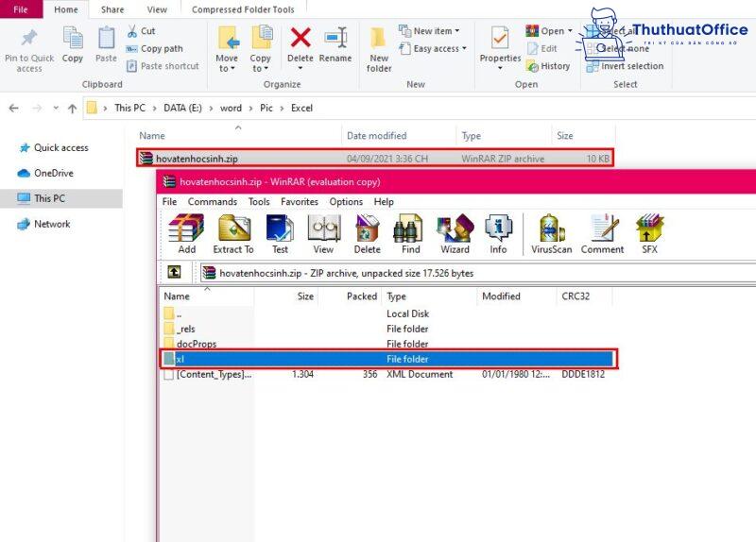Open archive Info in WinRAR
The width and height of the screenshot is (756, 542).
(x=498, y=234)
